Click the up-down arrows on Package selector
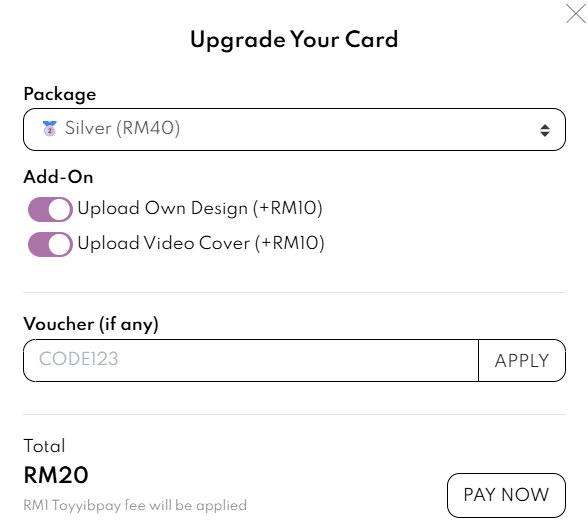 [544, 130]
